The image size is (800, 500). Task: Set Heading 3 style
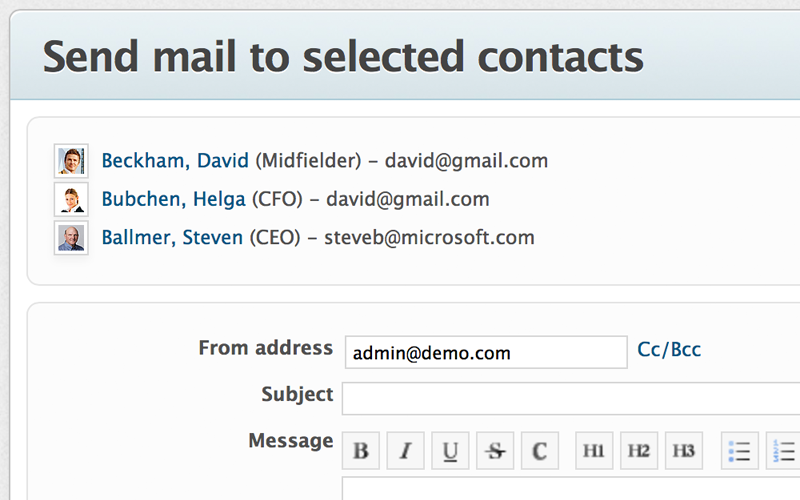[684, 451]
